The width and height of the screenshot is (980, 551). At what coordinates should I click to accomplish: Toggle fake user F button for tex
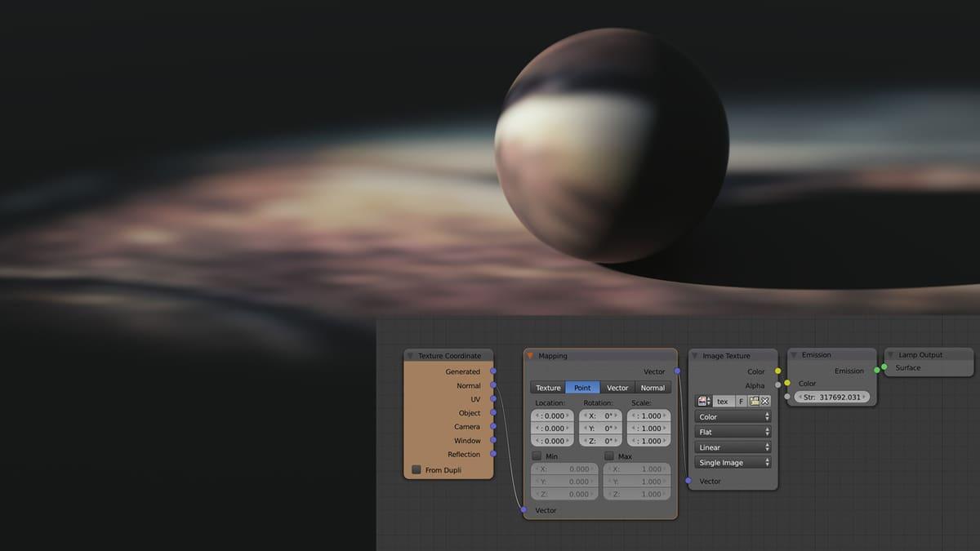tap(742, 401)
